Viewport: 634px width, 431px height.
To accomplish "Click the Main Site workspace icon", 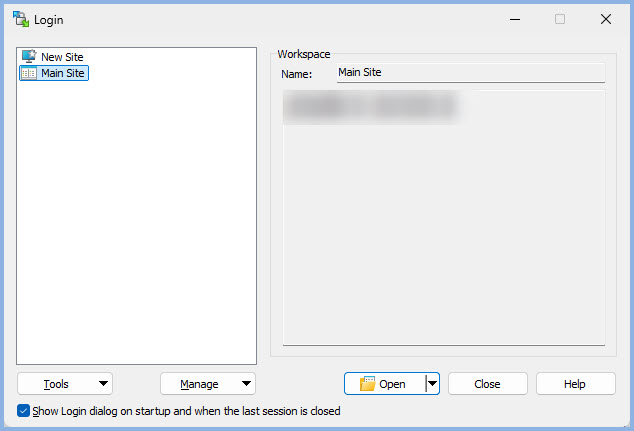I will (x=29, y=73).
